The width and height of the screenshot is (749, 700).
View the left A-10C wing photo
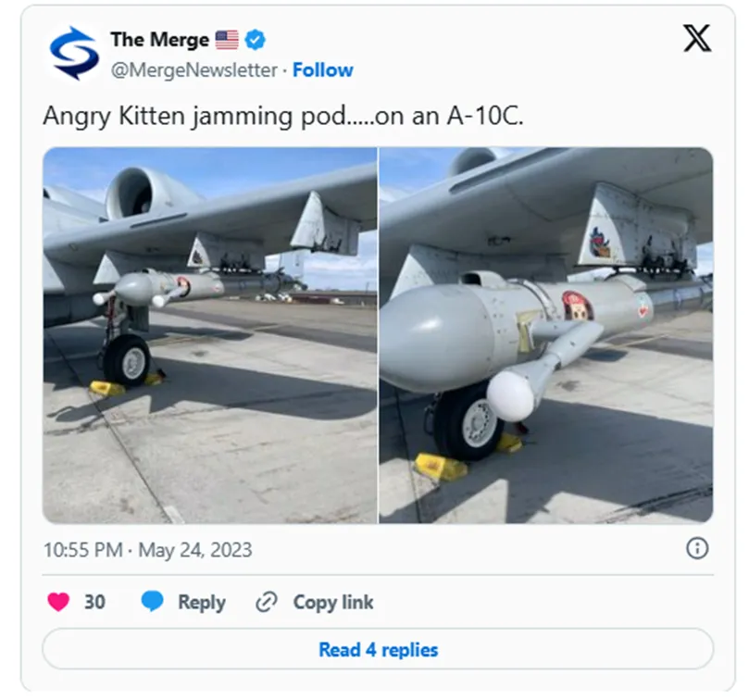tap(209, 335)
